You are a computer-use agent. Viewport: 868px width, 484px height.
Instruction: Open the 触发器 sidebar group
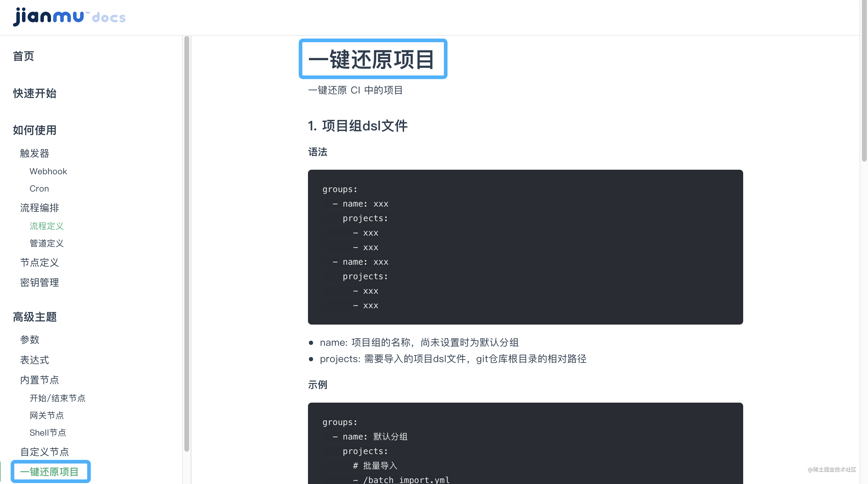click(34, 153)
